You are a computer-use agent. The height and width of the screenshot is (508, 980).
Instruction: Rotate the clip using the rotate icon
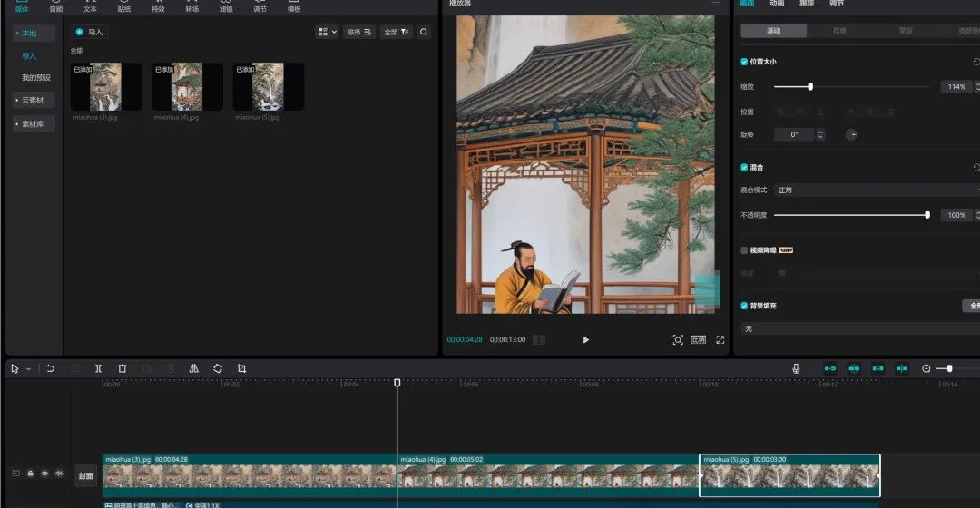tap(218, 368)
